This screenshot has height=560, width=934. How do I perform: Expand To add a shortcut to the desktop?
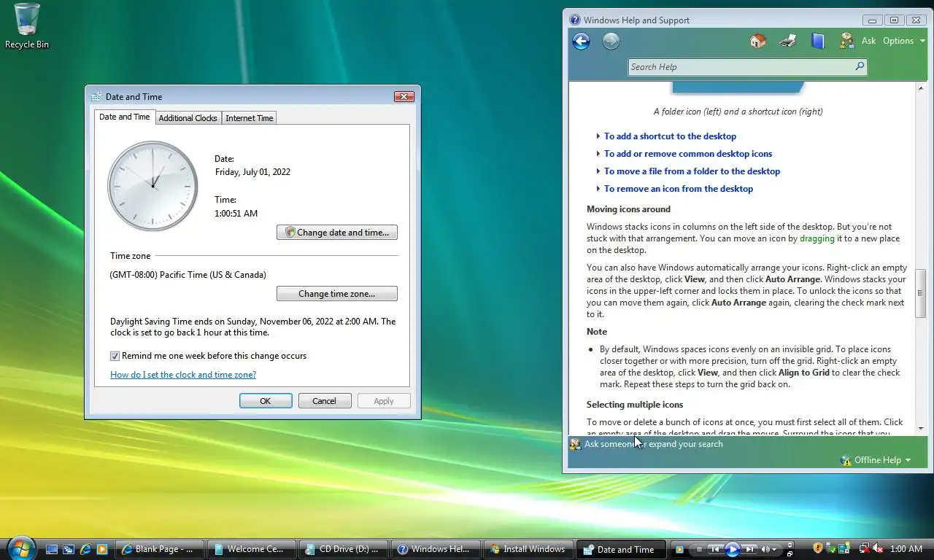670,136
